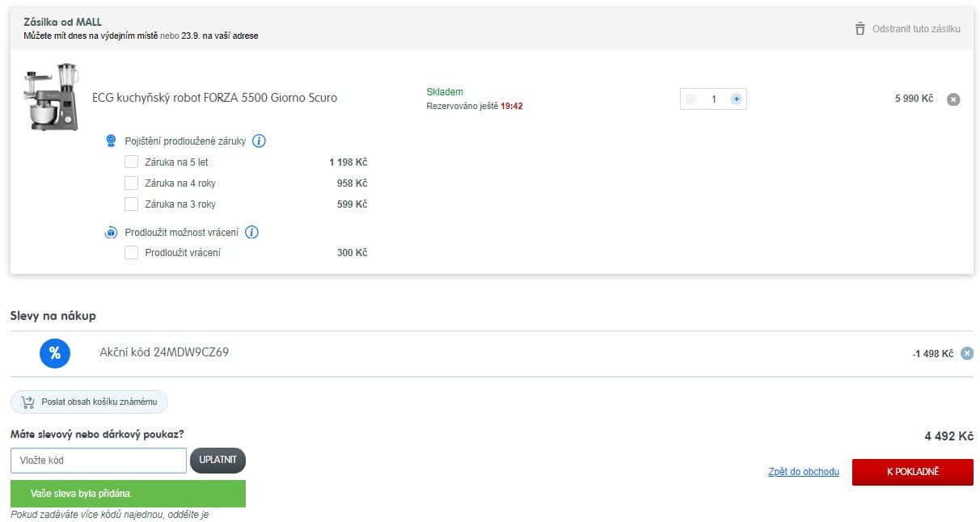The height and width of the screenshot is (522, 980).
Task: Increase product quantity with plus button
Action: (736, 99)
